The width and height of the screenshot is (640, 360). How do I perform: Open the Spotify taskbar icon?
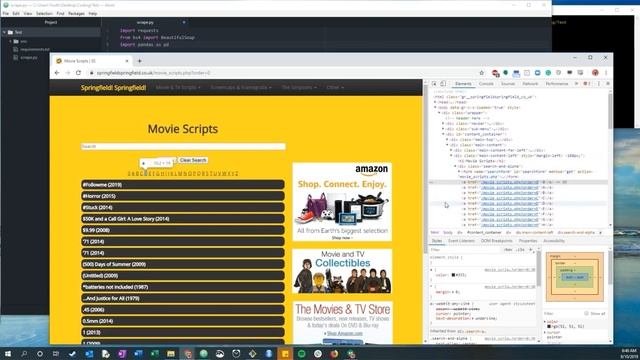(302, 353)
